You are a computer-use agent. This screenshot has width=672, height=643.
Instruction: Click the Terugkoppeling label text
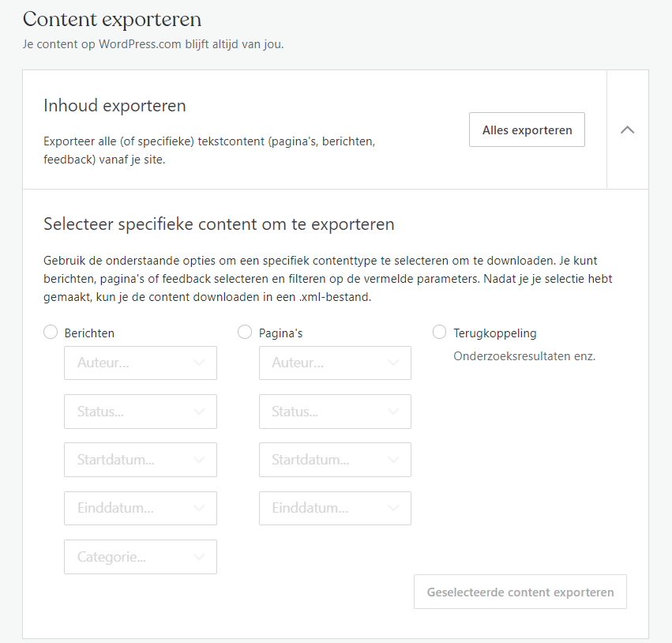coord(495,333)
